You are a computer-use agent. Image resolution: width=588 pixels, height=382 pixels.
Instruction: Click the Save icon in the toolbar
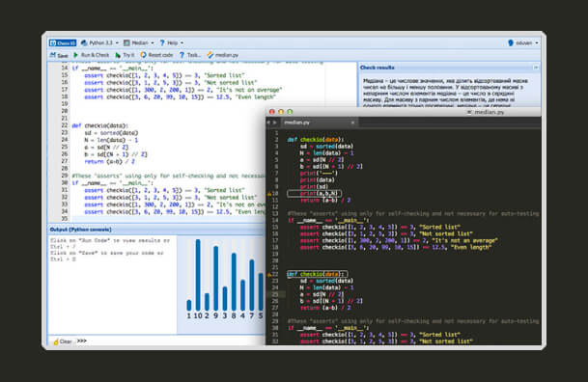pos(53,55)
